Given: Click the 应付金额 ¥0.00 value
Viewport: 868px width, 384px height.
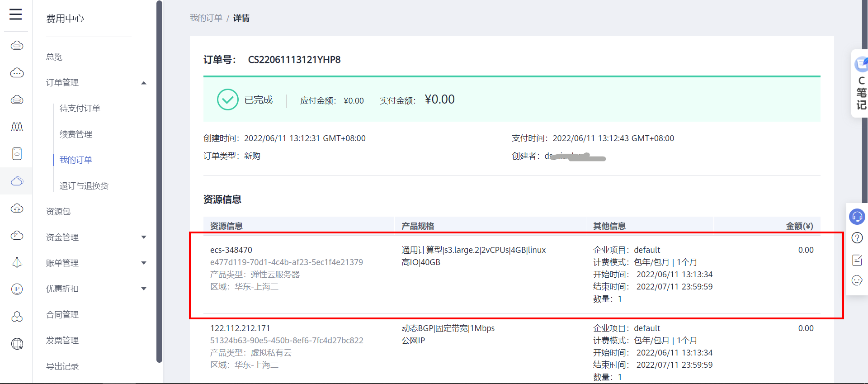Looking at the screenshot, I should [354, 101].
